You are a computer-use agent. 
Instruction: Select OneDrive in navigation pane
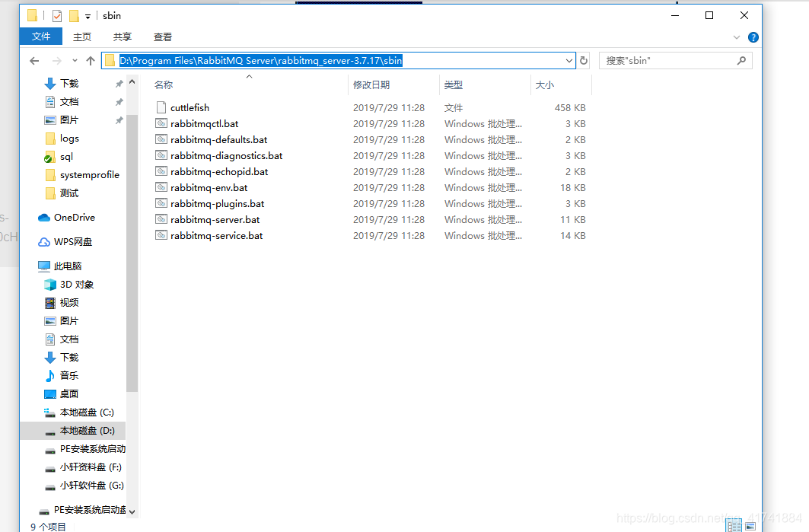75,218
